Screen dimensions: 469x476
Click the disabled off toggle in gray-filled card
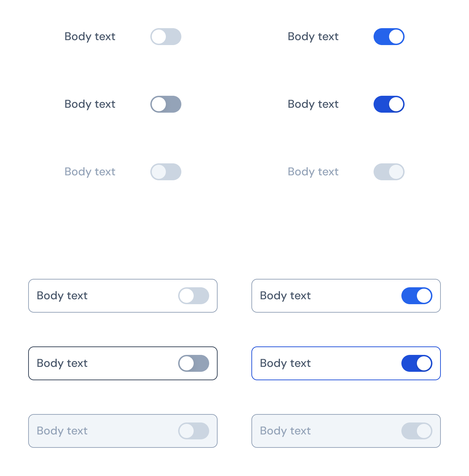tap(194, 431)
